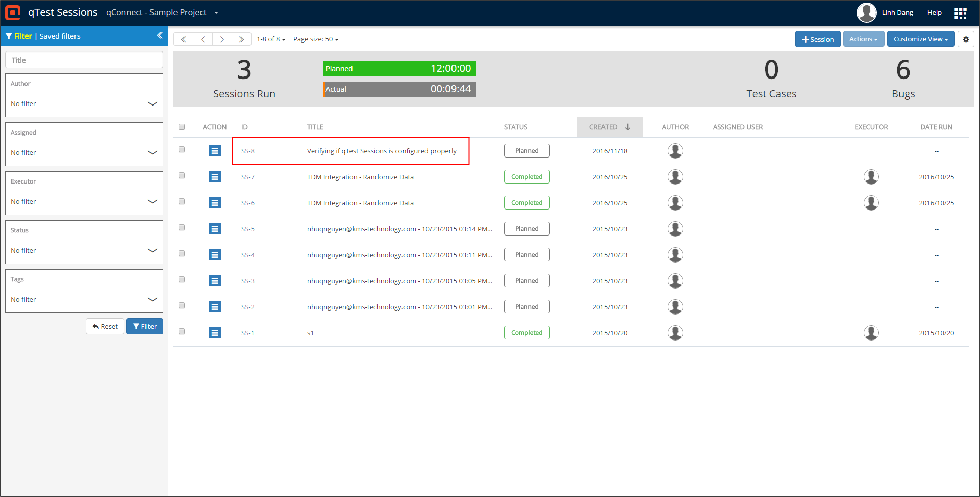Sort by the Title column header
This screenshot has height=497, width=980.
(x=315, y=127)
